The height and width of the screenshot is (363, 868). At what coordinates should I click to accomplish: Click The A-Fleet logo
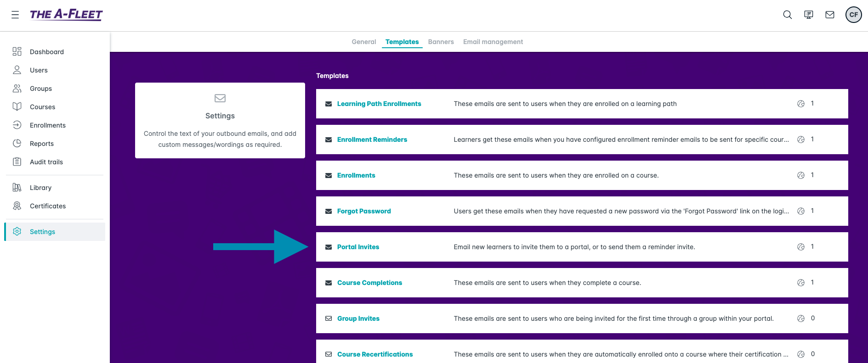point(66,15)
